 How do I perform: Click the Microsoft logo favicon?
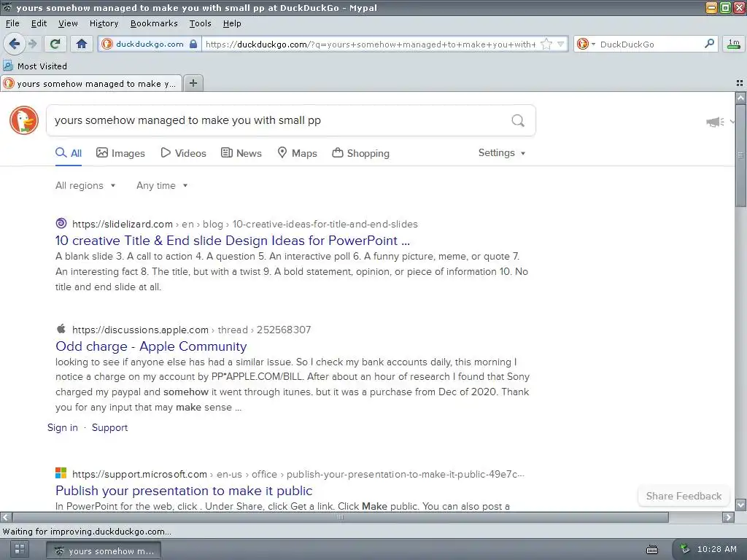(61, 473)
